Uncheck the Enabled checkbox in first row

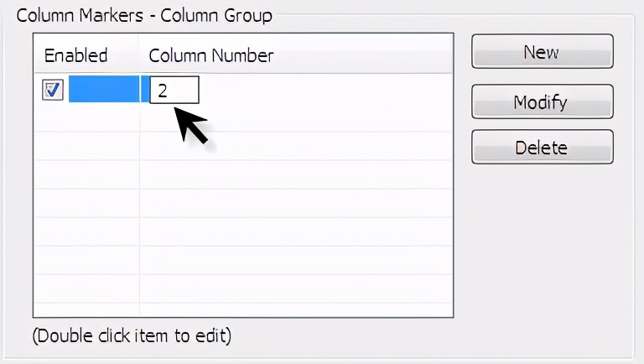[52, 90]
